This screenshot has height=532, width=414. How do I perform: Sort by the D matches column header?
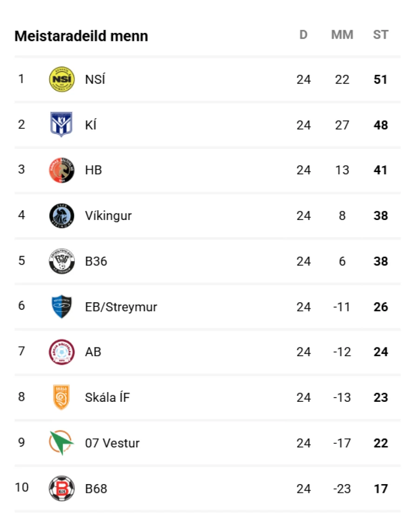click(303, 34)
